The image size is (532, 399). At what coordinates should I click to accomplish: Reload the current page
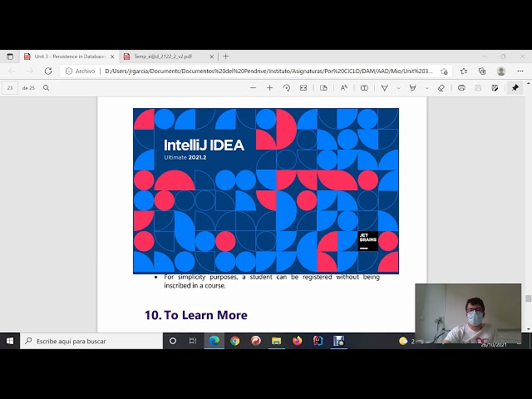pos(48,71)
